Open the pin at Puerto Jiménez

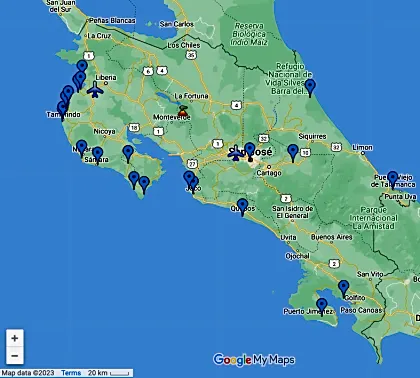[321, 307]
